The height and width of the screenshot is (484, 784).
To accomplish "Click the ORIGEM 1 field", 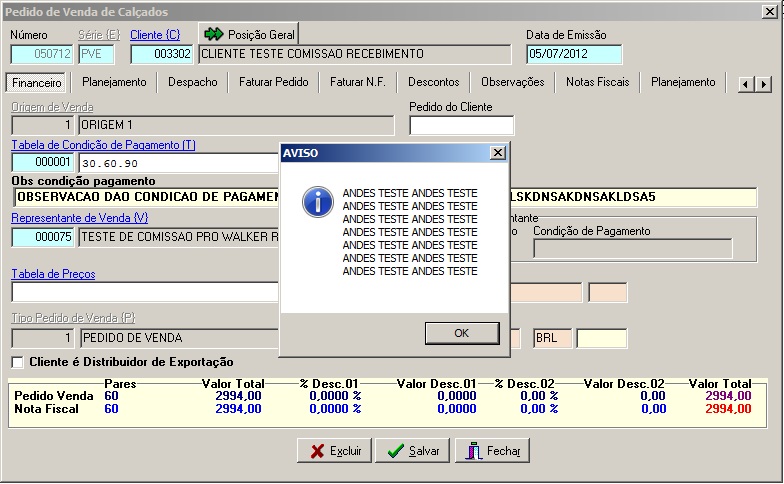I will (236, 125).
